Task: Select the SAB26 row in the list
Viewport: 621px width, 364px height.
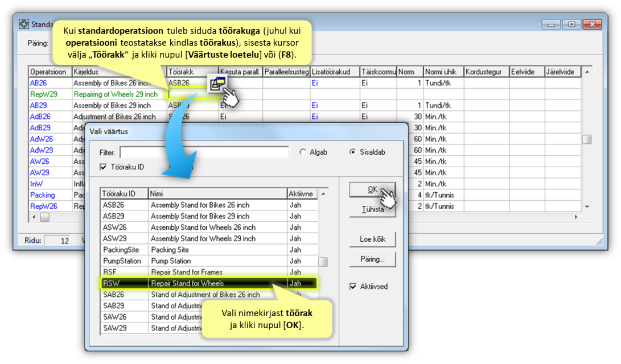Action: [x=209, y=295]
